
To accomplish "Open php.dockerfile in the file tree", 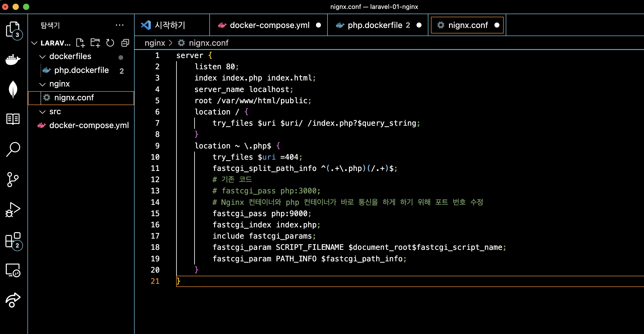I will 81,70.
